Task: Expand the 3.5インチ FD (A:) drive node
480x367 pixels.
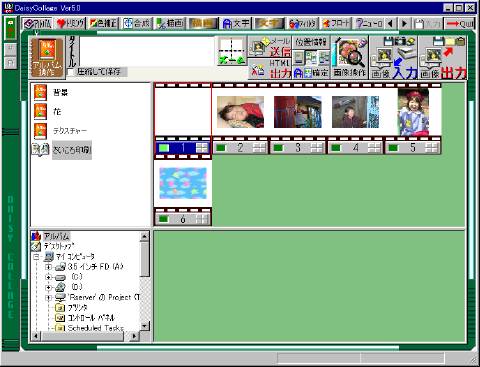Action: (x=48, y=267)
